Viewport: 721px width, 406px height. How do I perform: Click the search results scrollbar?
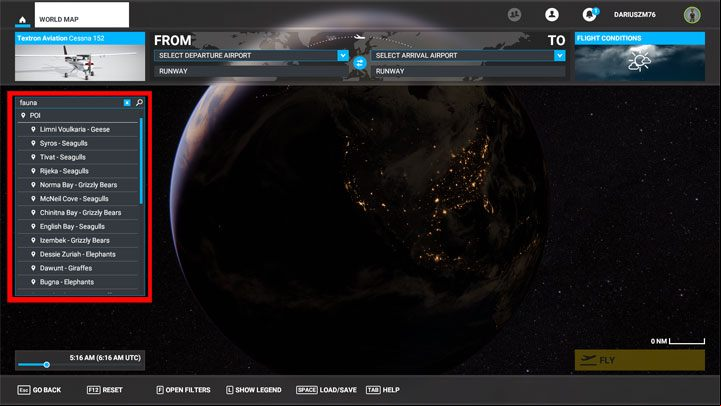pyautogui.click(x=141, y=161)
